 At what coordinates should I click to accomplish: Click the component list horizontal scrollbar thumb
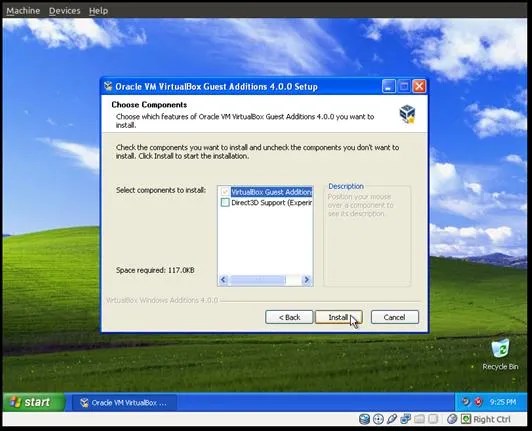pos(258,280)
